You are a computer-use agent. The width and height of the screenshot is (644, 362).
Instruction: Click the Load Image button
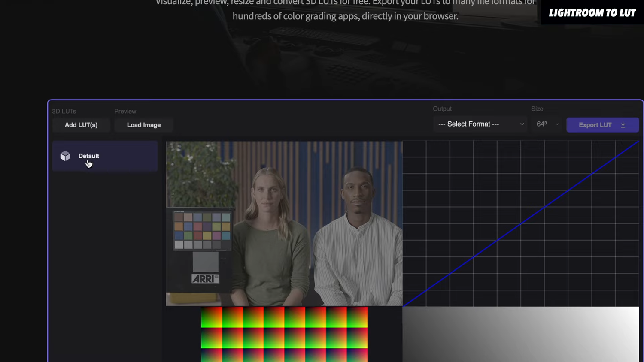(143, 125)
